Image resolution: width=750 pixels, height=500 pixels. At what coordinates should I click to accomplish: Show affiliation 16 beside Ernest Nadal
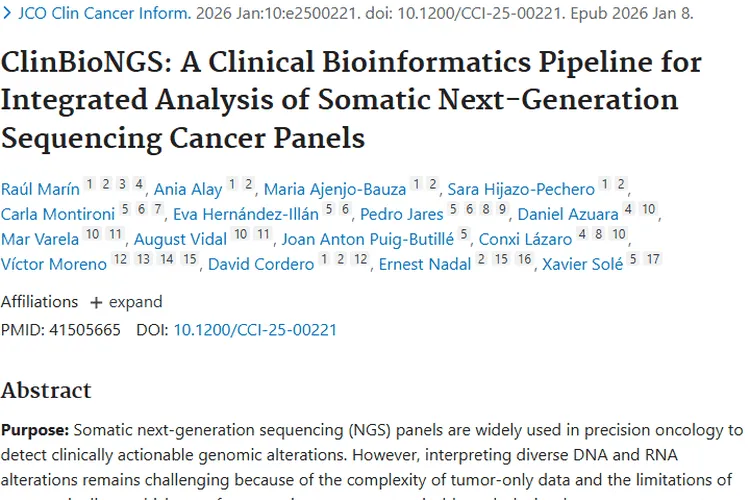coord(524,260)
